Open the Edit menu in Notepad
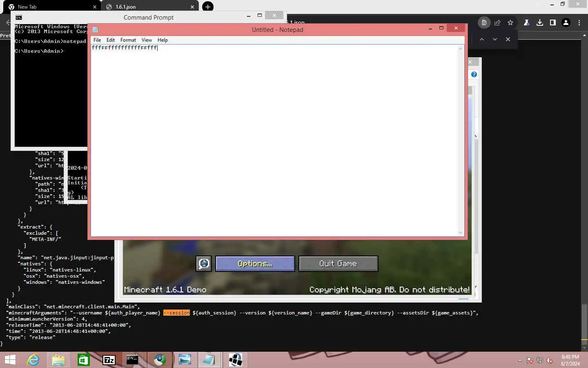 [111, 40]
